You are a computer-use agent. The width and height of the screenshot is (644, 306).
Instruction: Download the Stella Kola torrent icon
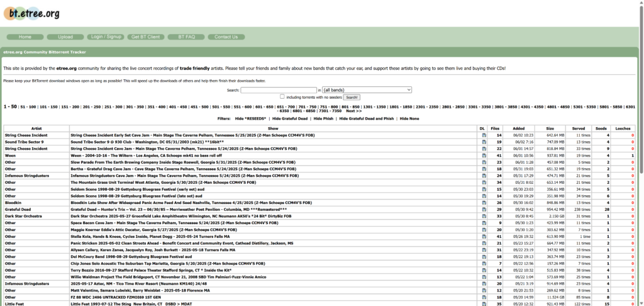point(484,237)
